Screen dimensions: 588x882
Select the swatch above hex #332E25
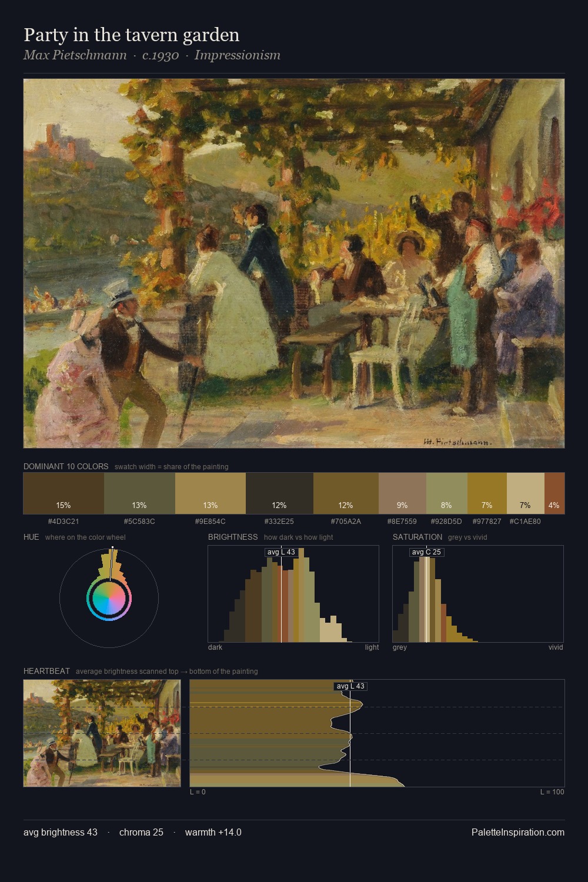[x=279, y=493]
